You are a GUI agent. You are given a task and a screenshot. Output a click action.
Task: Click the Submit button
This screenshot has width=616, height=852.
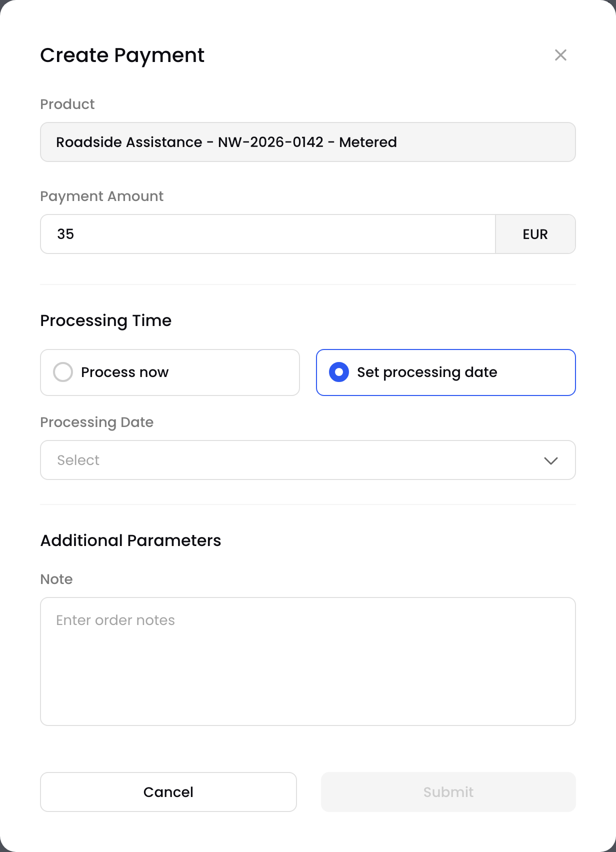[448, 792]
